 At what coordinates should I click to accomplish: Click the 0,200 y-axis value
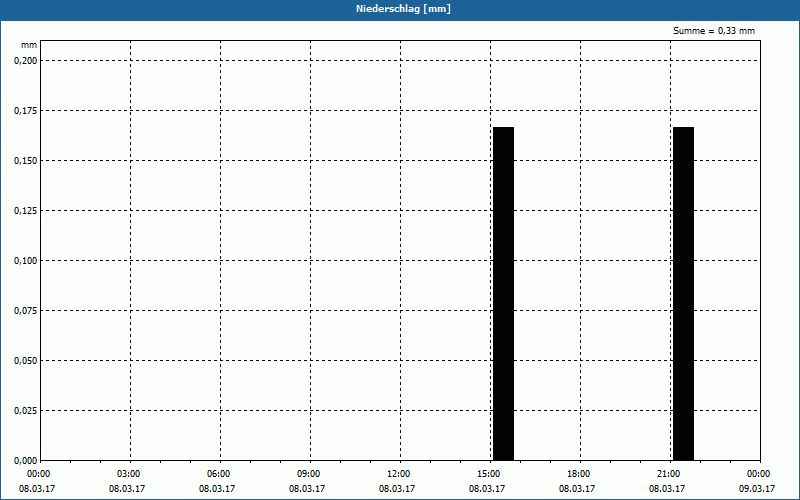coord(26,61)
